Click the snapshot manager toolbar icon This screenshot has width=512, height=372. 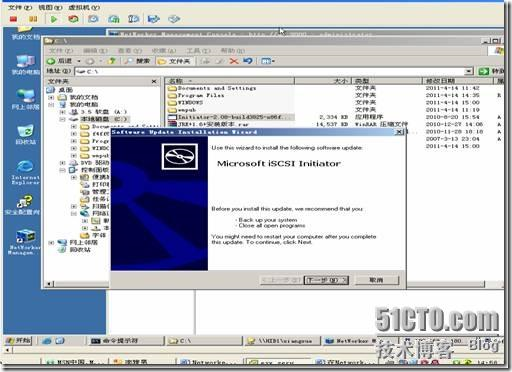point(133,19)
